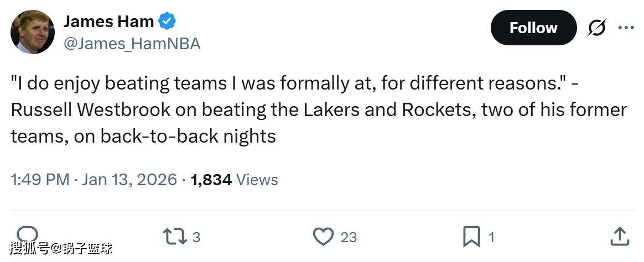The height and width of the screenshot is (262, 644).
Task: Open the three-dot more options menu
Action: (x=626, y=28)
